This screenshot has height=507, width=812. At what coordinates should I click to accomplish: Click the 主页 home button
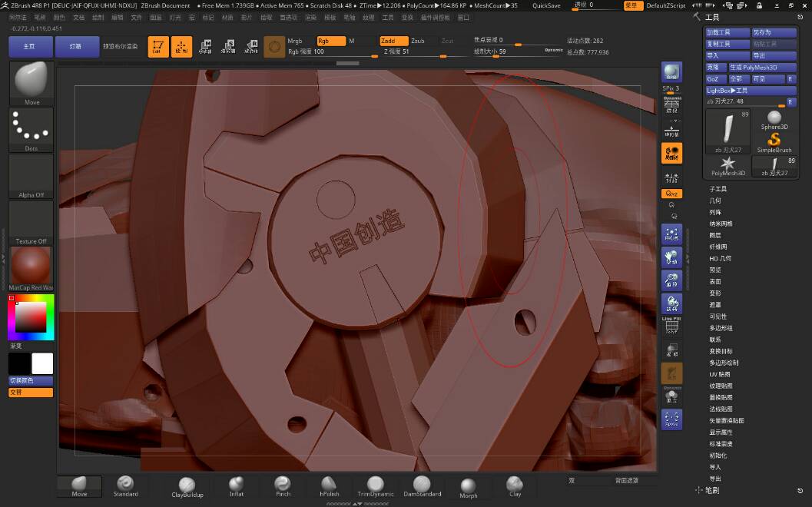tap(31, 47)
